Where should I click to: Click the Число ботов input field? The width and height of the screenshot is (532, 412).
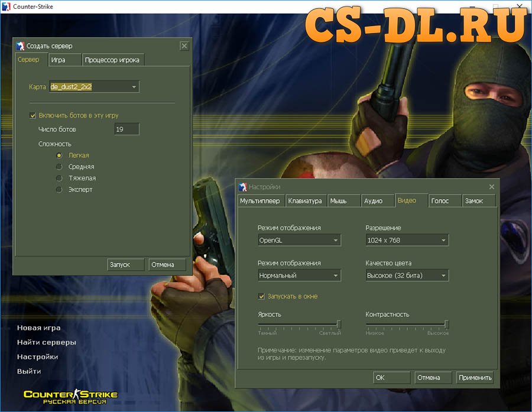coord(127,129)
